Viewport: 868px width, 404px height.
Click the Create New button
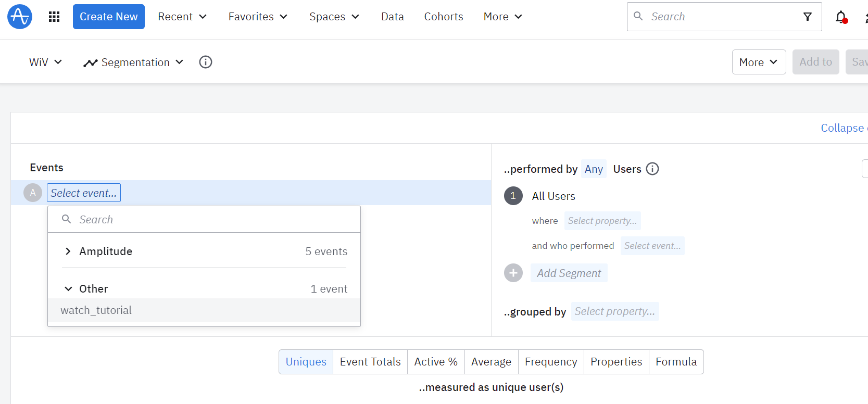coord(108,17)
